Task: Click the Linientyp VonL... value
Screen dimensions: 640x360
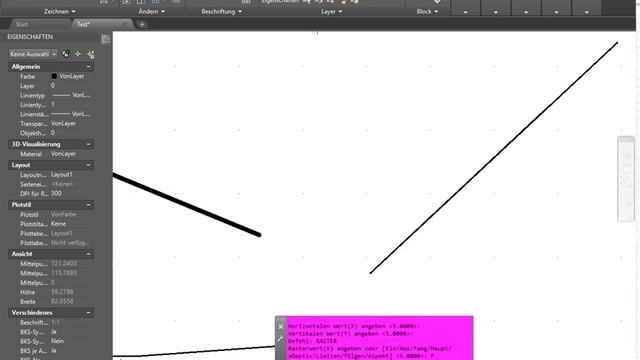Action: pyautogui.click(x=72, y=95)
